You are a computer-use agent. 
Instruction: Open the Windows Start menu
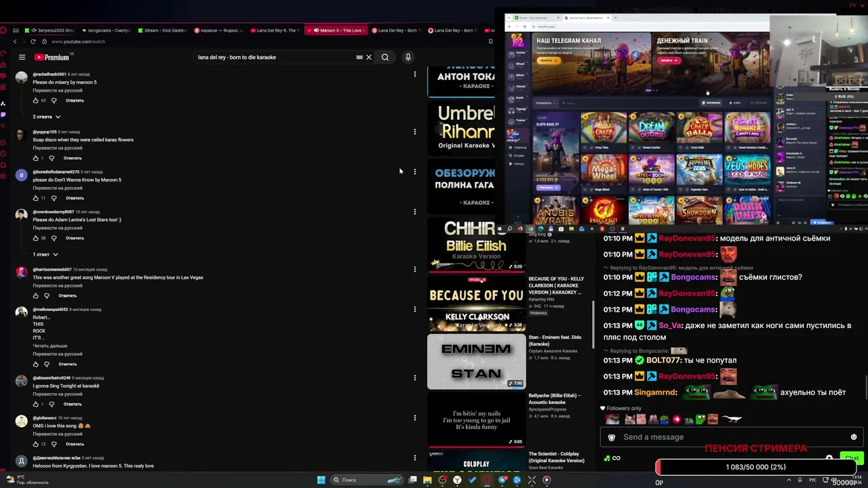point(321,480)
